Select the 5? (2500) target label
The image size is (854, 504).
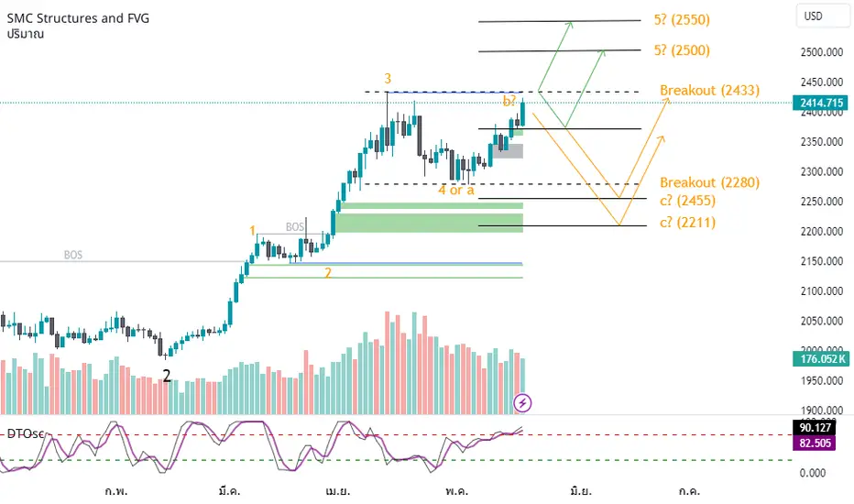pos(682,50)
